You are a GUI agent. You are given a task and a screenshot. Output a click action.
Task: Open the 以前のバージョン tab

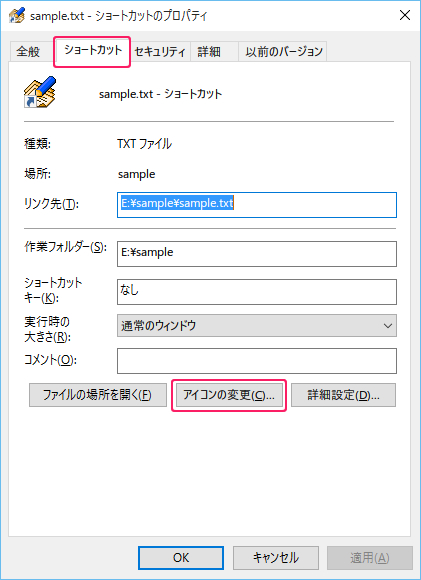tap(283, 51)
